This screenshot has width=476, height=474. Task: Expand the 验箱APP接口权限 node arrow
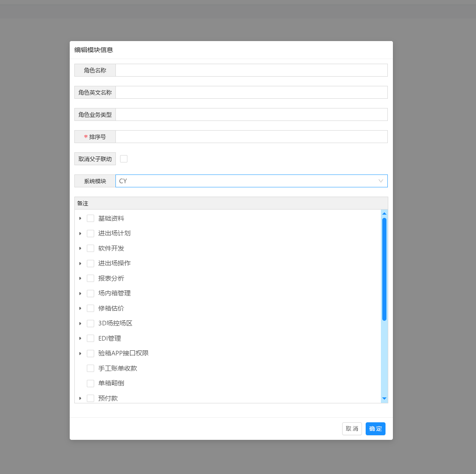[80, 354]
